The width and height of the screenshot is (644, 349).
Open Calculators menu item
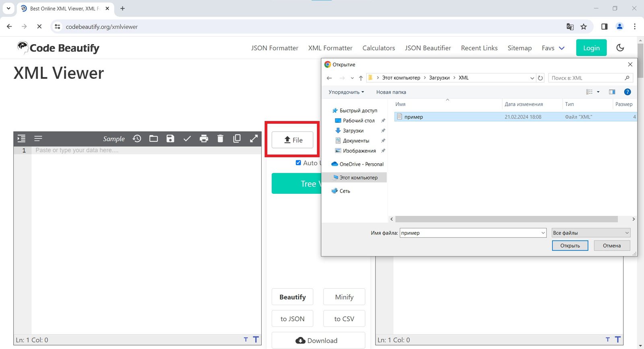coord(379,48)
